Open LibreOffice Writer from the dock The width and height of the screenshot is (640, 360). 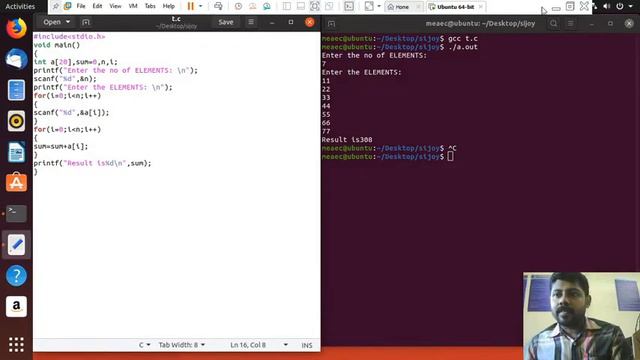pos(16,152)
